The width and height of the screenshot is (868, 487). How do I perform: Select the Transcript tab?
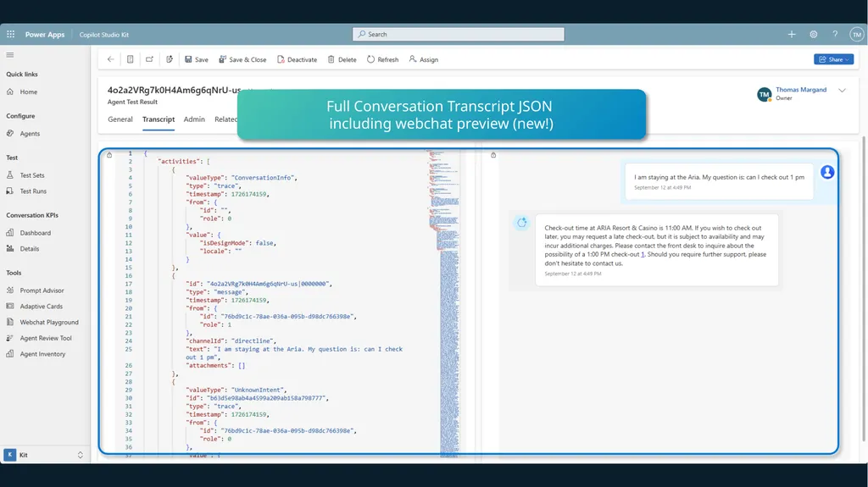pyautogui.click(x=159, y=119)
